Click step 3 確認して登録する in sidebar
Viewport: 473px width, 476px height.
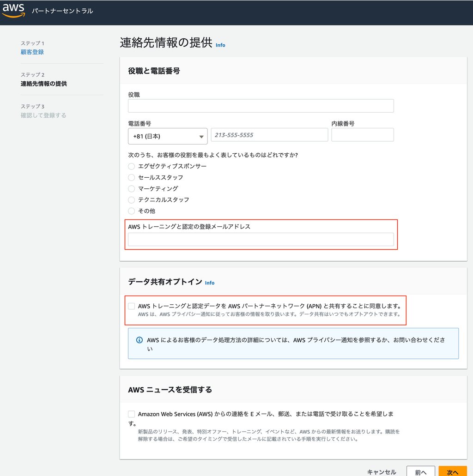(x=43, y=115)
